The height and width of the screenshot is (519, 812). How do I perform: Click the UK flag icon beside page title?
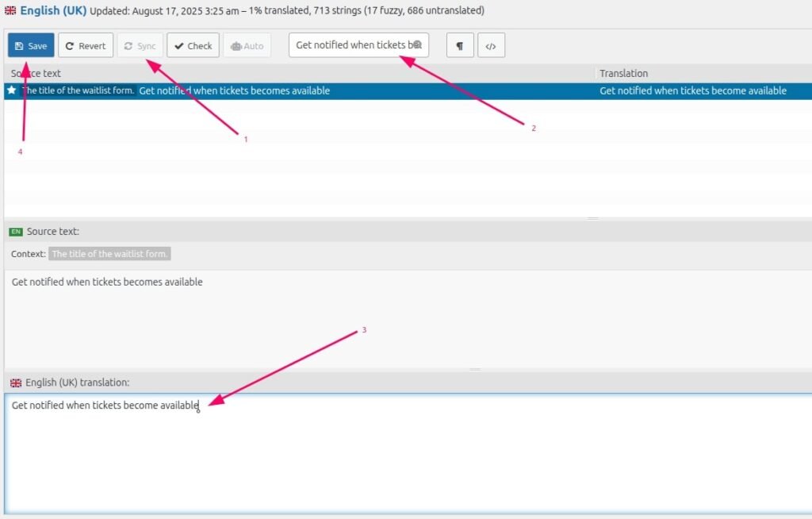[10, 11]
